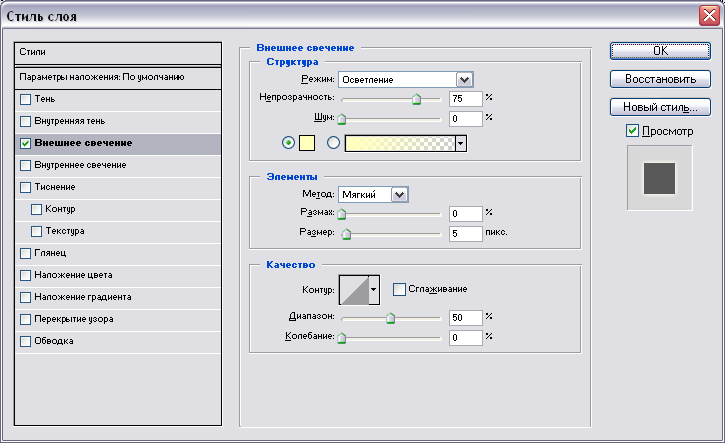Click the pale yellow glow color swatch
The height and width of the screenshot is (443, 725).
tap(307, 143)
